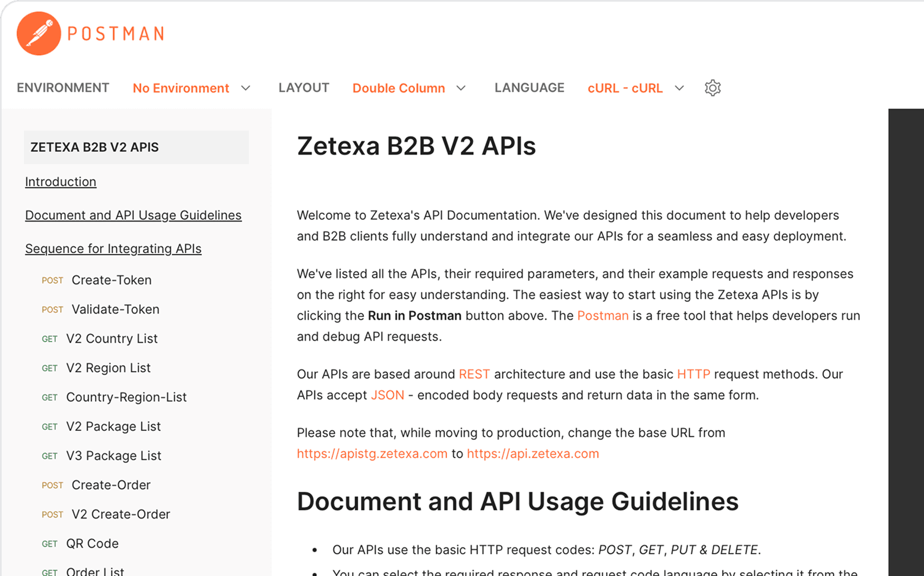This screenshot has height=576, width=924.
Task: Open the GET QR Code request
Action: [92, 544]
